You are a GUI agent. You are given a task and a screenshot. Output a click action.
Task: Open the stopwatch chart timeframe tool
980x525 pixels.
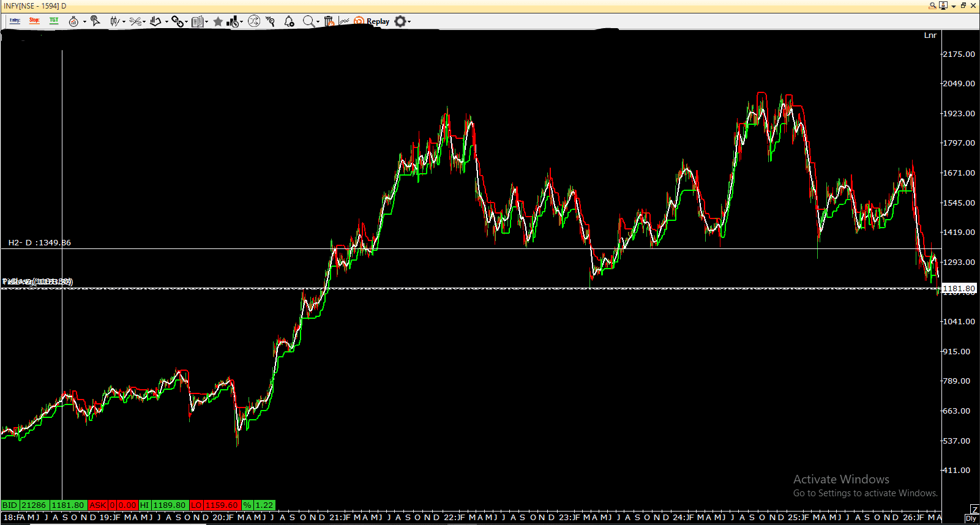click(73, 21)
